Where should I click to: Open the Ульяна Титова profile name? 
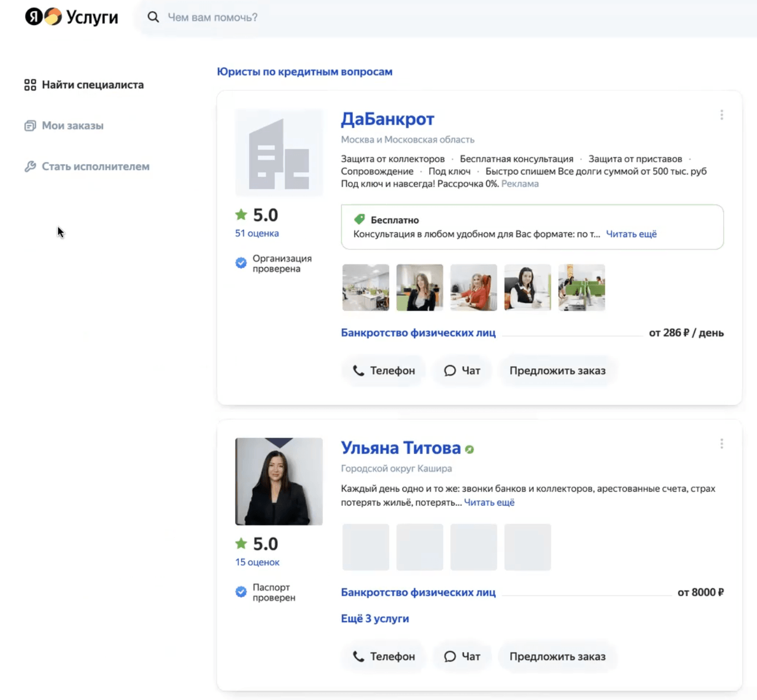(x=401, y=448)
